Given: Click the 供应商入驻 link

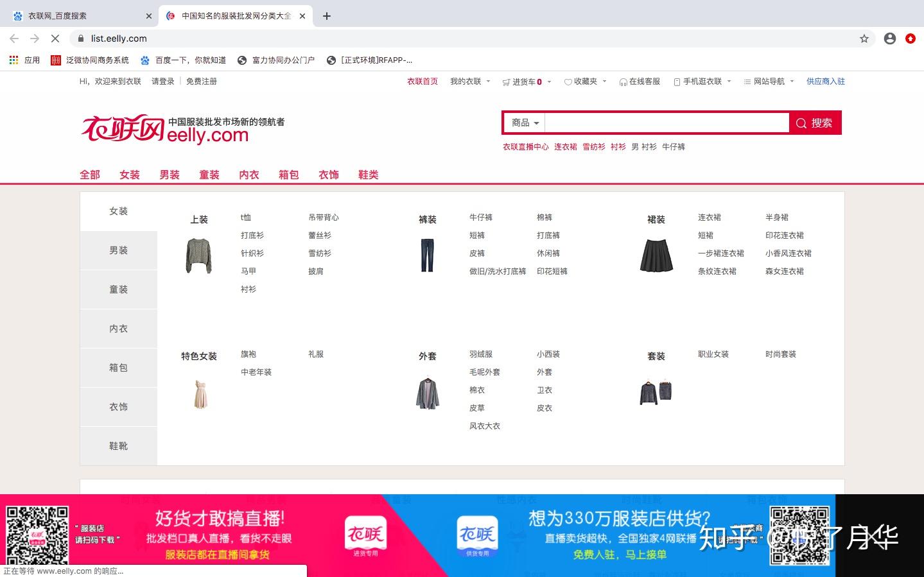Looking at the screenshot, I should click(x=826, y=82).
